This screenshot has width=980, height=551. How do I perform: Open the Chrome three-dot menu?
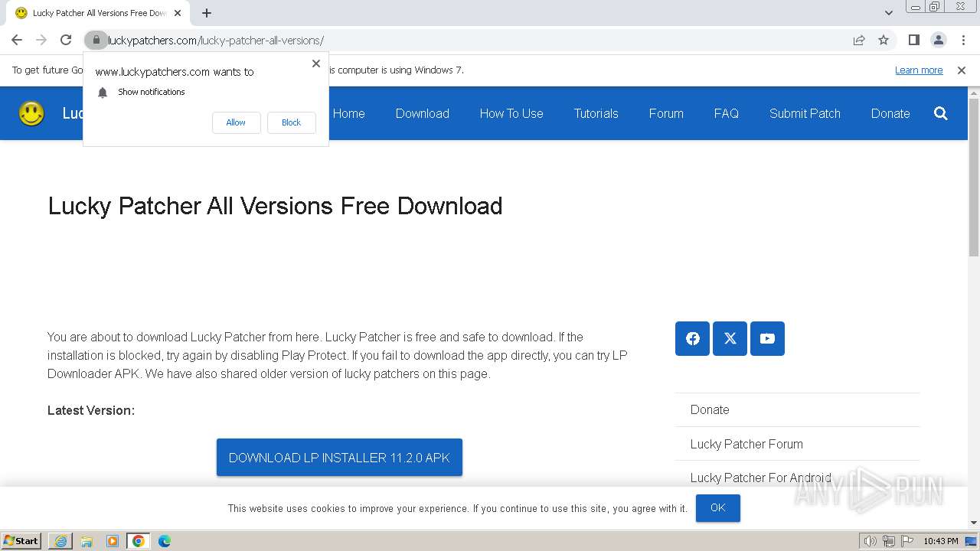click(x=962, y=40)
